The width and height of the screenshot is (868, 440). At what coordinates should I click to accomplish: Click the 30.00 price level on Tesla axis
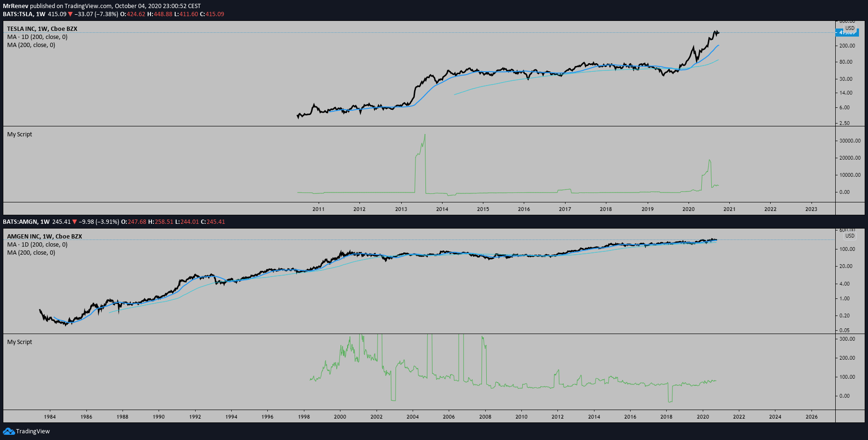(x=846, y=79)
